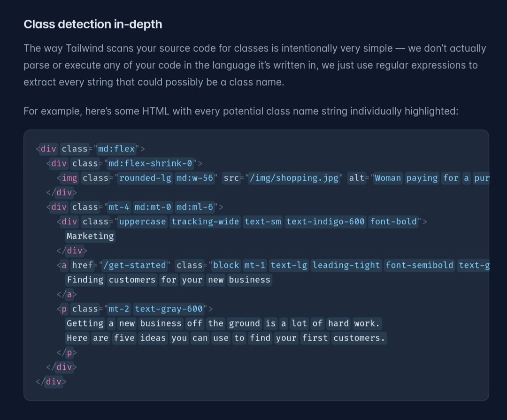Click the 'leading-tight' token
The height and width of the screenshot is (420, 507).
point(346,265)
